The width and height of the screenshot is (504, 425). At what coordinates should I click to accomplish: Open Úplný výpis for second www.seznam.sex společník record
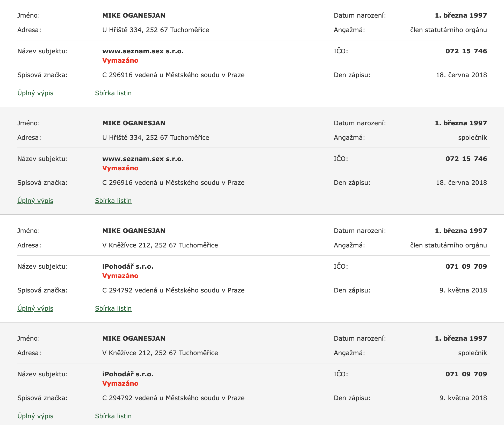35,201
